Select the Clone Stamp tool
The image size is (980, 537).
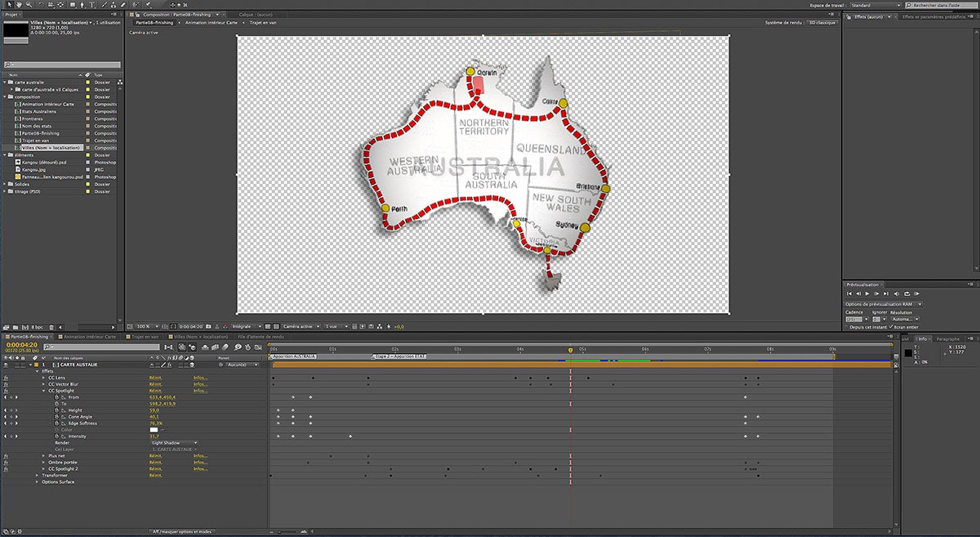114,4
